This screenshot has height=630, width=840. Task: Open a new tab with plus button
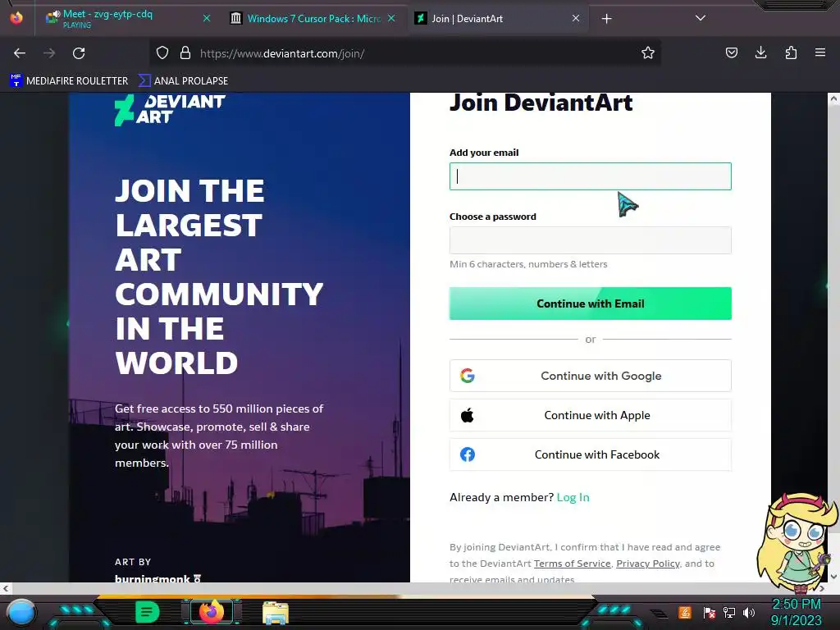[606, 19]
